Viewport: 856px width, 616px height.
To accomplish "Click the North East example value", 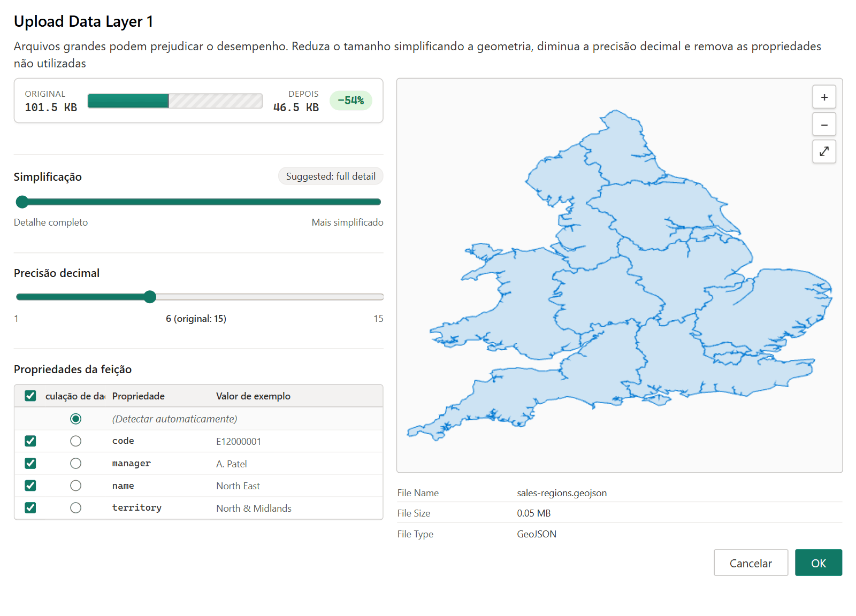I will tap(238, 486).
